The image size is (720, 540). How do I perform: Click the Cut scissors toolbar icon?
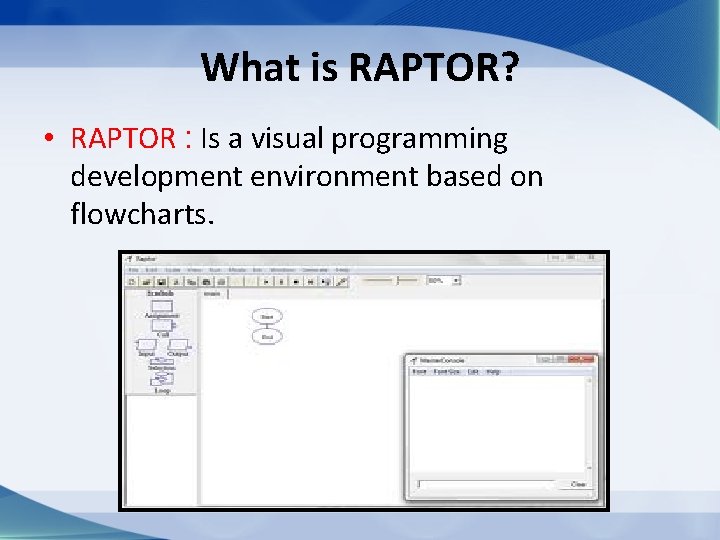pyautogui.click(x=176, y=281)
